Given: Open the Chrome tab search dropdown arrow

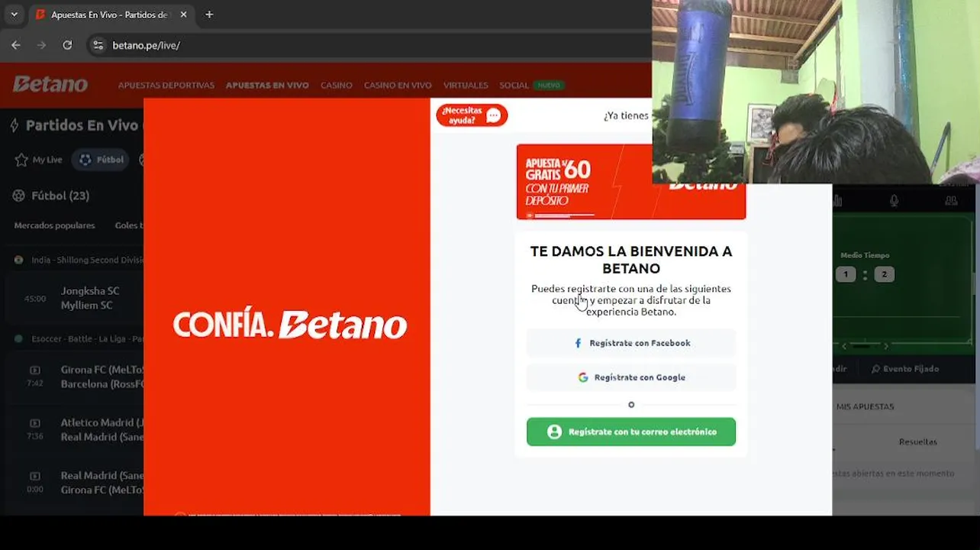Looking at the screenshot, I should tap(14, 15).
